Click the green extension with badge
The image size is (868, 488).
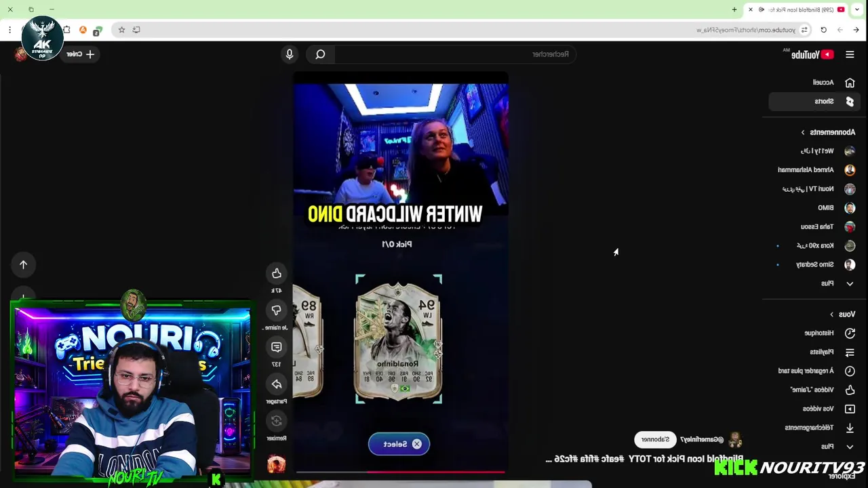[98, 30]
